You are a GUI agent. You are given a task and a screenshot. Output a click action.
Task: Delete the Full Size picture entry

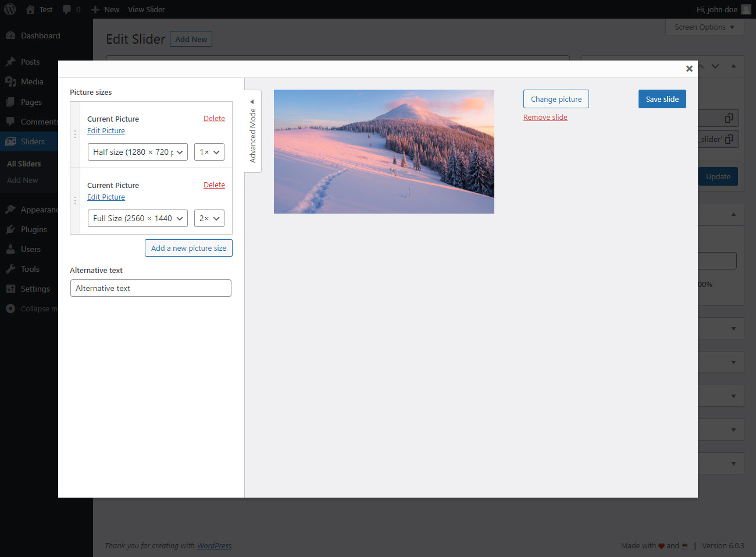(214, 185)
